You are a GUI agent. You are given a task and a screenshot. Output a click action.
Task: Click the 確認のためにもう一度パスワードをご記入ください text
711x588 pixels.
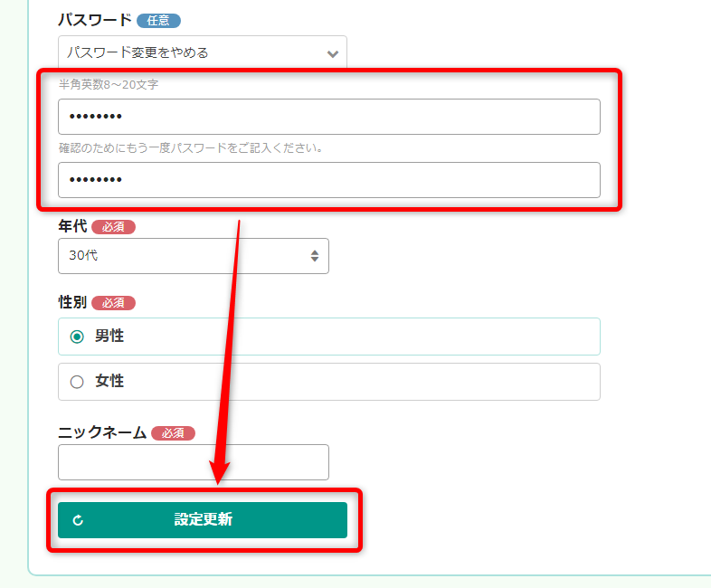pos(191,147)
